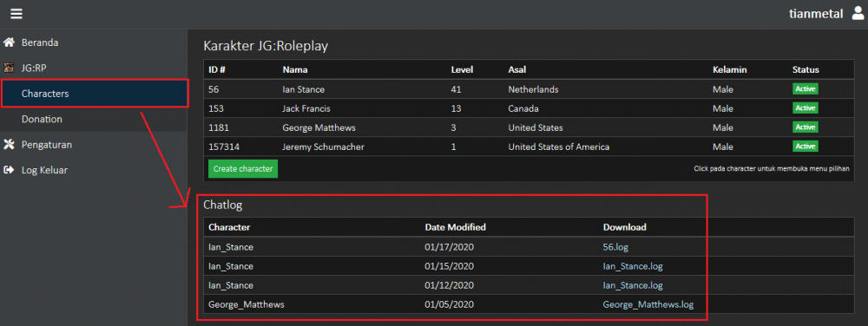
Task: Click the ID 157314 cell
Action: [223, 147]
